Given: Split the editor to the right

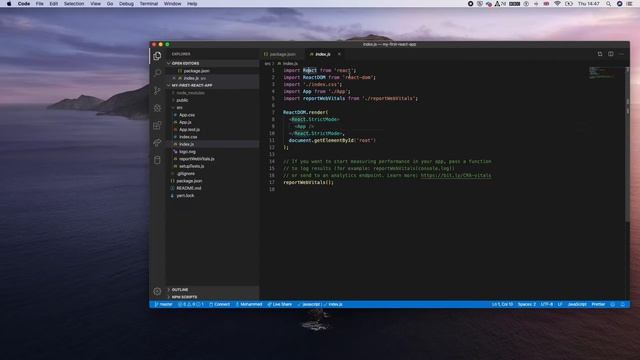Looking at the screenshot, I should click(611, 54).
